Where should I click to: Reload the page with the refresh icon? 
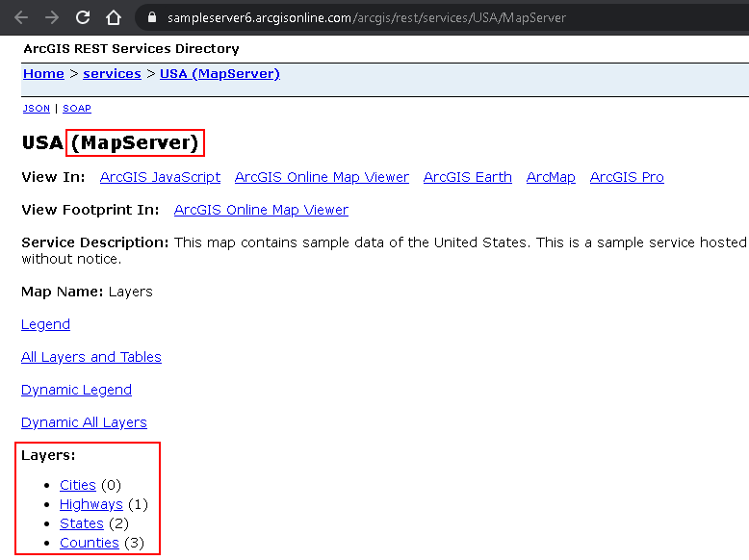[x=83, y=17]
